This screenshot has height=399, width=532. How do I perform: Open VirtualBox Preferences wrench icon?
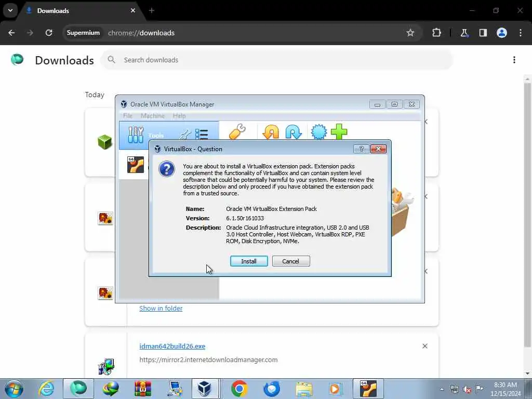237,132
